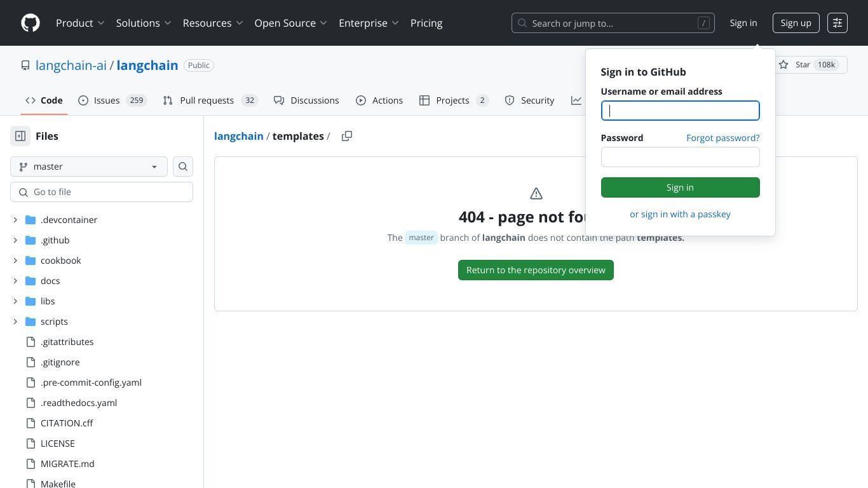868x488 pixels.
Task: Click the langchain breadcrumb link
Action: tap(239, 136)
